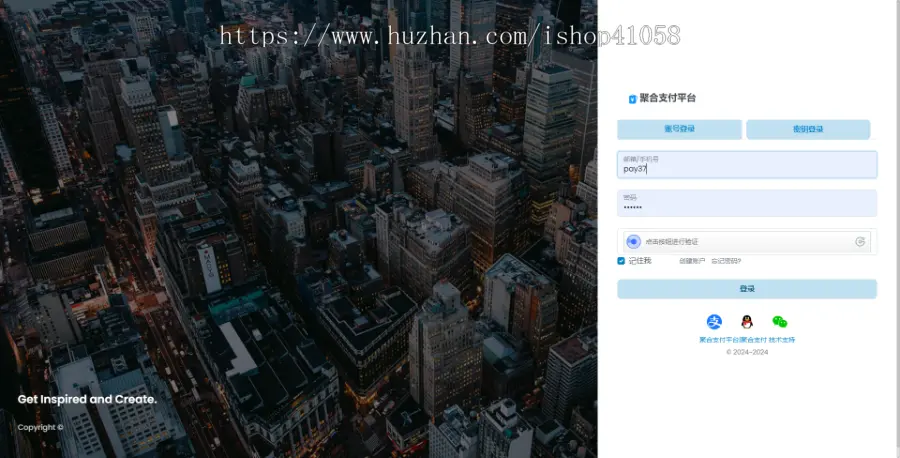
Task: Focus the 密码 password field
Action: coord(746,207)
